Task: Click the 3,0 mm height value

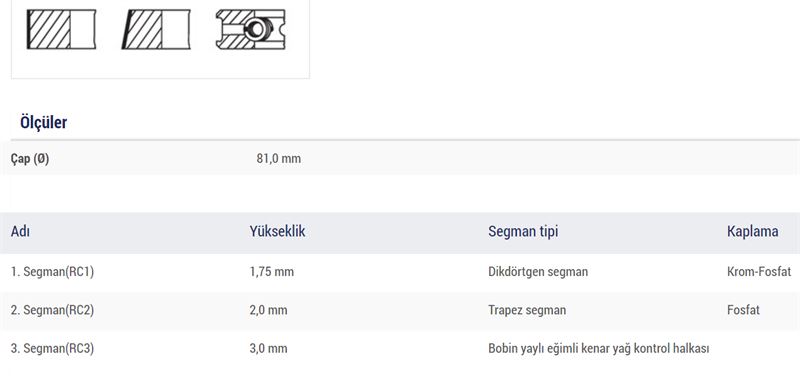Action: coord(268,349)
